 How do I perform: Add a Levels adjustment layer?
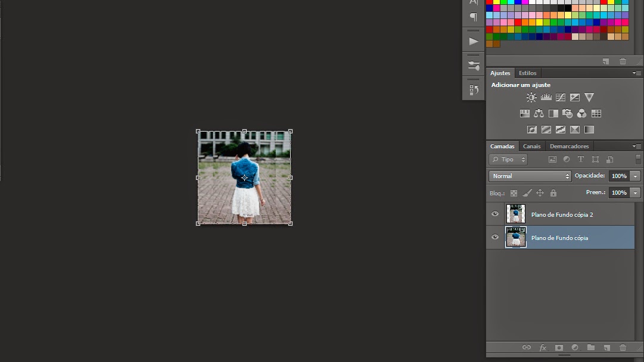pos(546,97)
